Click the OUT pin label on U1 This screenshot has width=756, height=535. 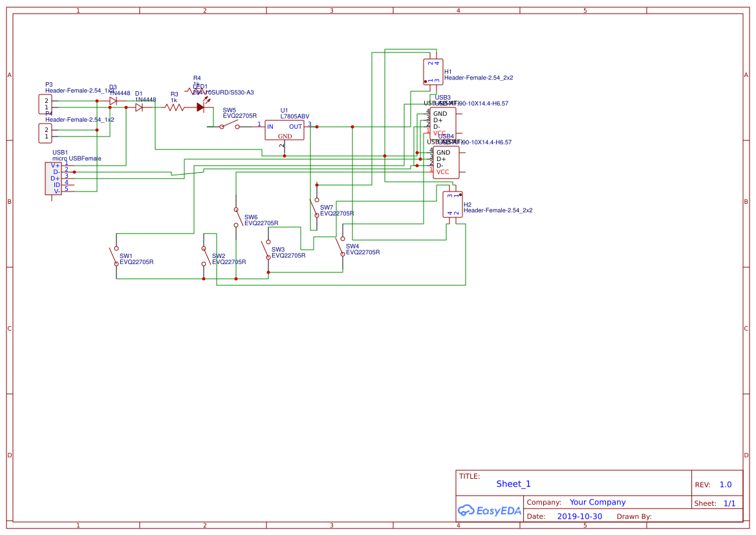point(296,127)
